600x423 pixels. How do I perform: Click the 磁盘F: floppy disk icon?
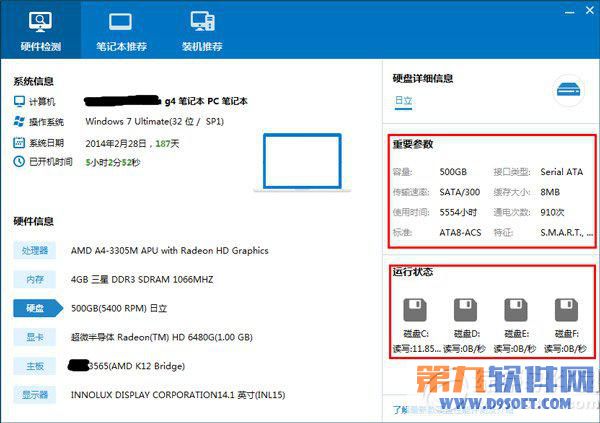pyautogui.click(x=566, y=310)
